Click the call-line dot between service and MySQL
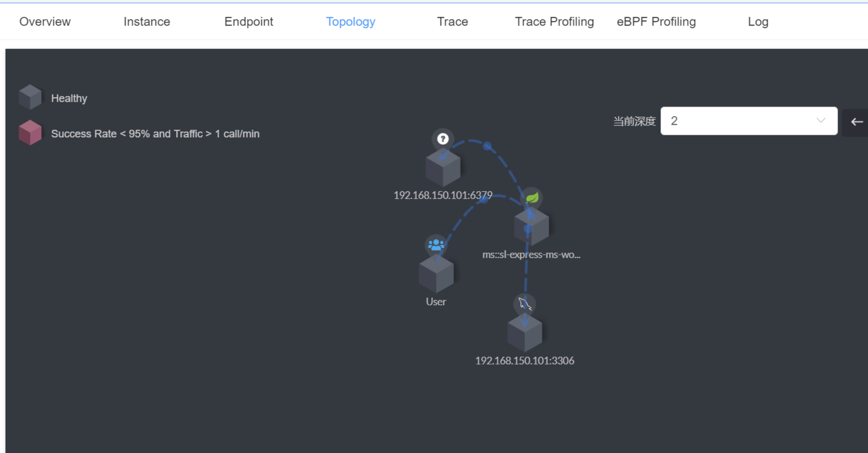This screenshot has height=453, width=868. (x=527, y=229)
